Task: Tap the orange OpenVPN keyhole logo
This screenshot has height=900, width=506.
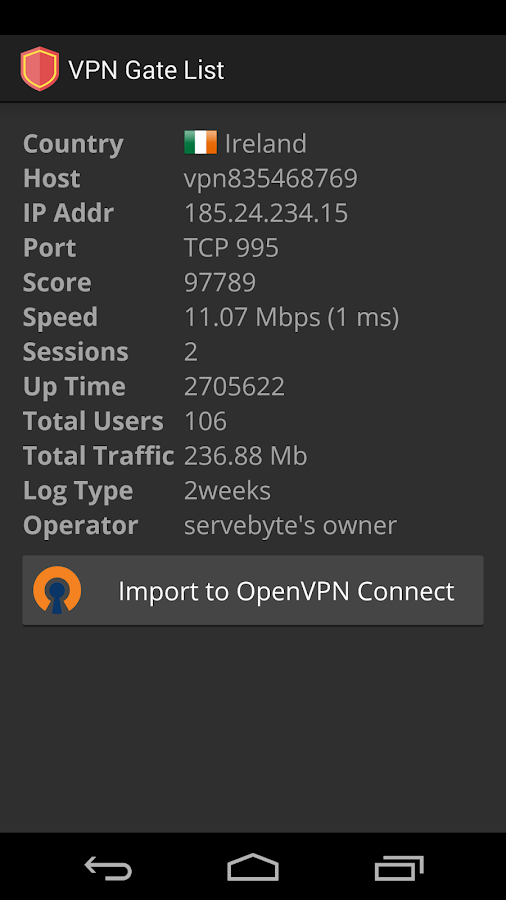Action: click(x=57, y=590)
